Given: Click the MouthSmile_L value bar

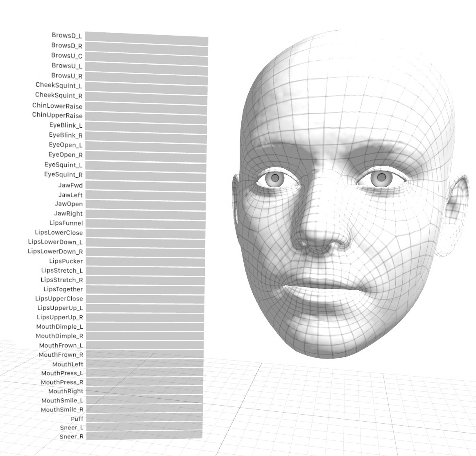Looking at the screenshot, I should 145,400.
